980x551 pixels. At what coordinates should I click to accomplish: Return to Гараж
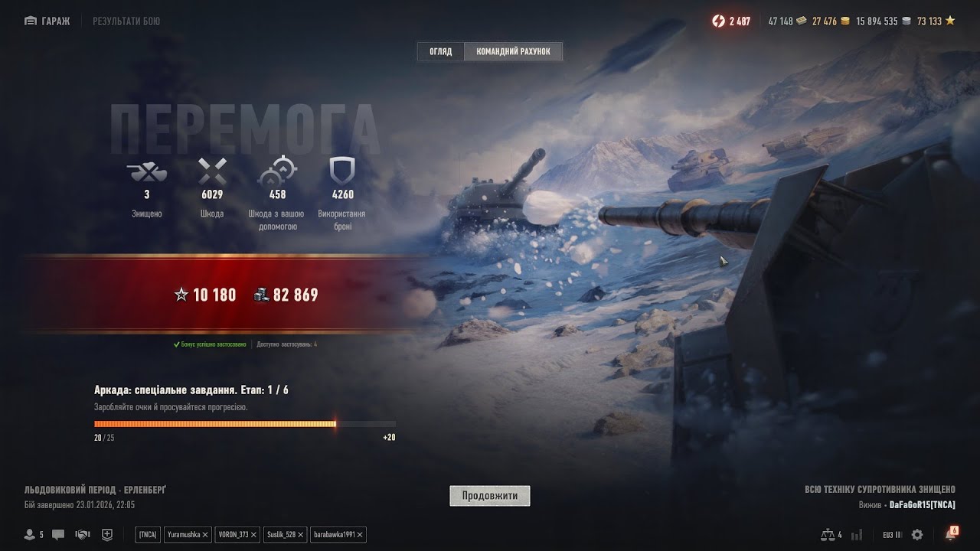click(x=47, y=21)
